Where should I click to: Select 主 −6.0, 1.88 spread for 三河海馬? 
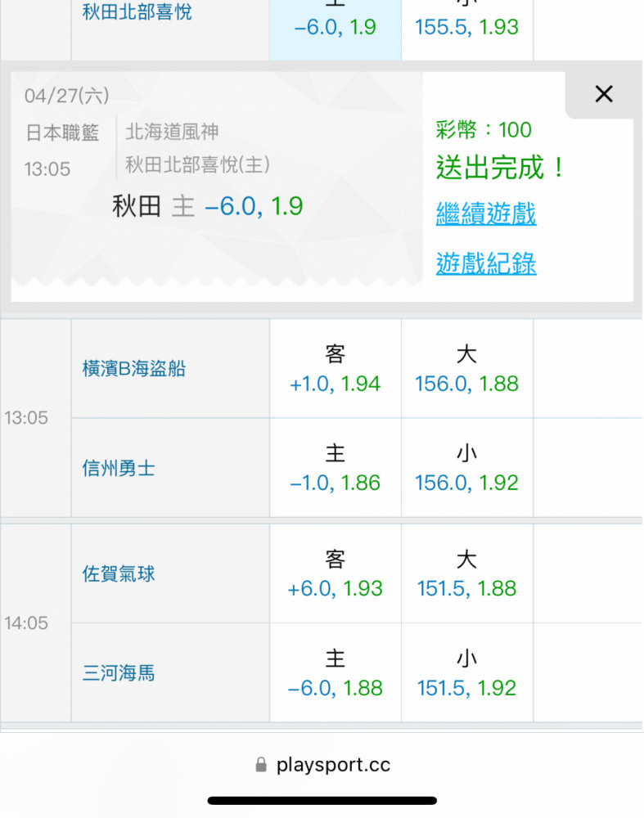click(x=335, y=673)
